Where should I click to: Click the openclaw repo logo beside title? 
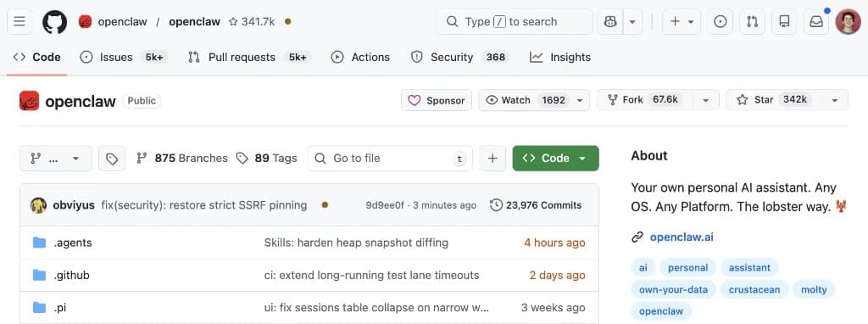coord(30,101)
